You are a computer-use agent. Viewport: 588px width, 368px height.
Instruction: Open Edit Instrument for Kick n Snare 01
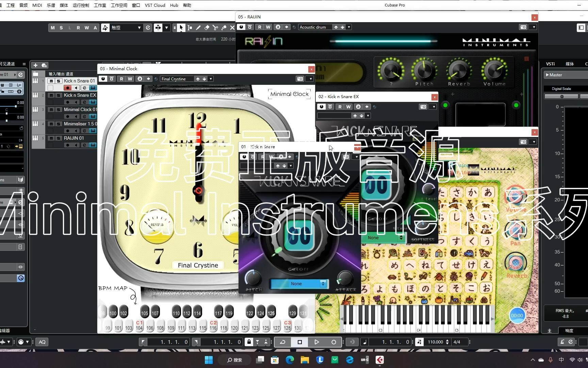pos(84,88)
